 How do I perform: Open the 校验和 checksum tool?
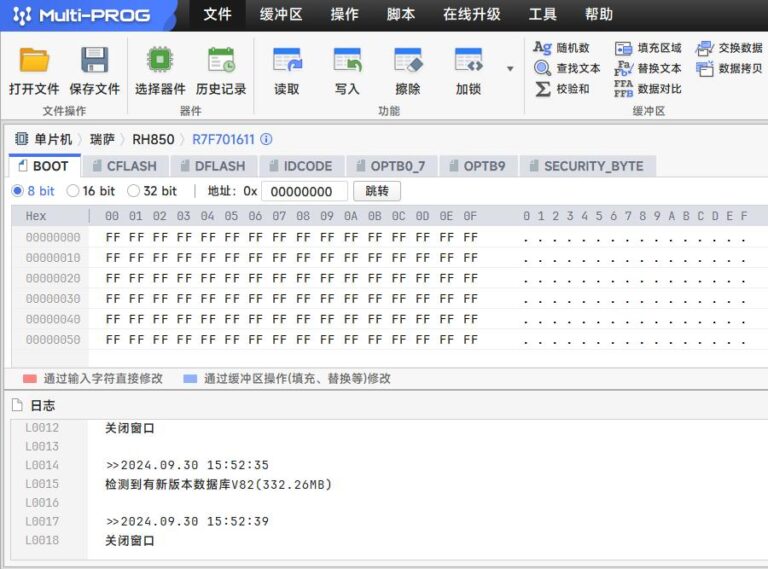coord(562,89)
